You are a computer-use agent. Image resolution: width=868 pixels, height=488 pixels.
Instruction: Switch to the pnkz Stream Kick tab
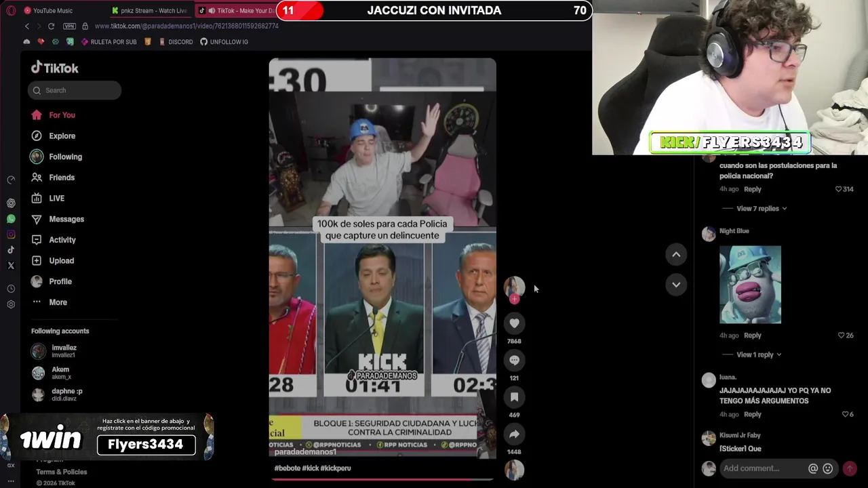(x=149, y=10)
